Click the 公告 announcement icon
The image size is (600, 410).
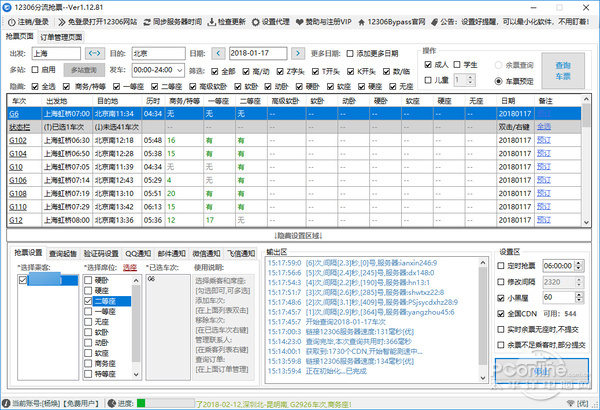pyautogui.click(x=434, y=22)
